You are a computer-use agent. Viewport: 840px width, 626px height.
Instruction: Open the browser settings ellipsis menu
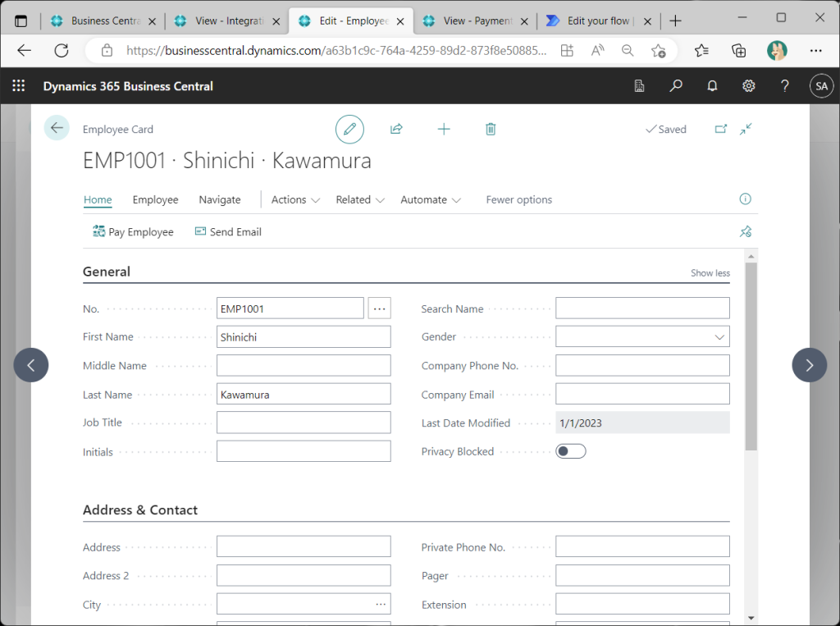pos(816,50)
